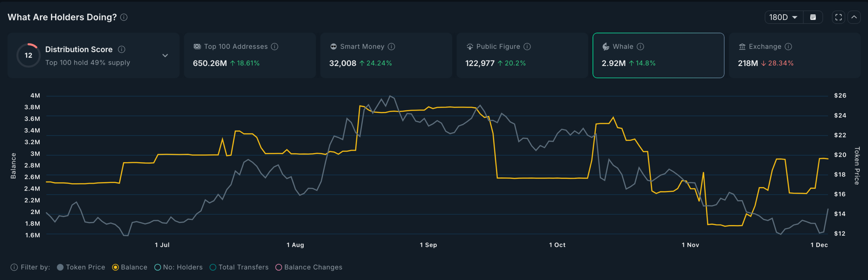Open the 180D time range dropdown

coord(784,17)
